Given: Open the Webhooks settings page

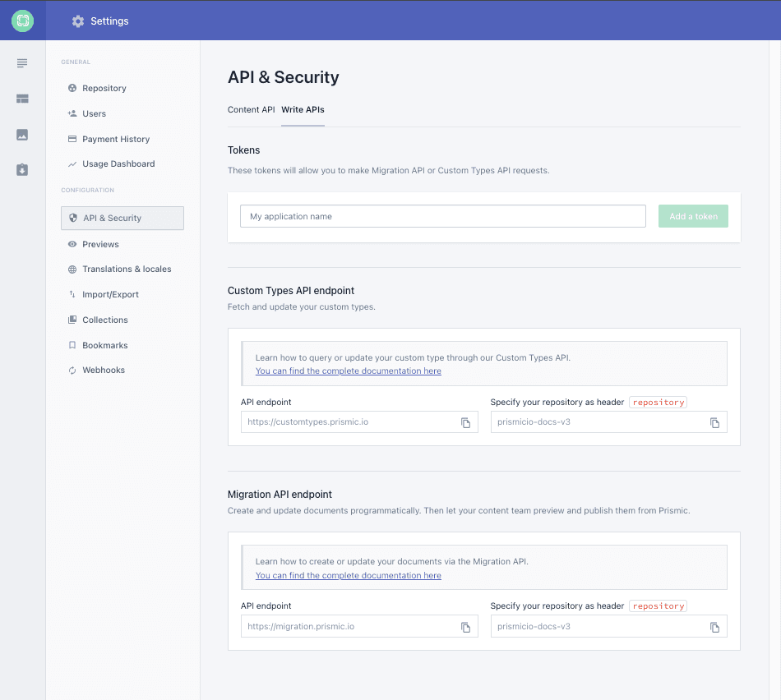Looking at the screenshot, I should (105, 370).
